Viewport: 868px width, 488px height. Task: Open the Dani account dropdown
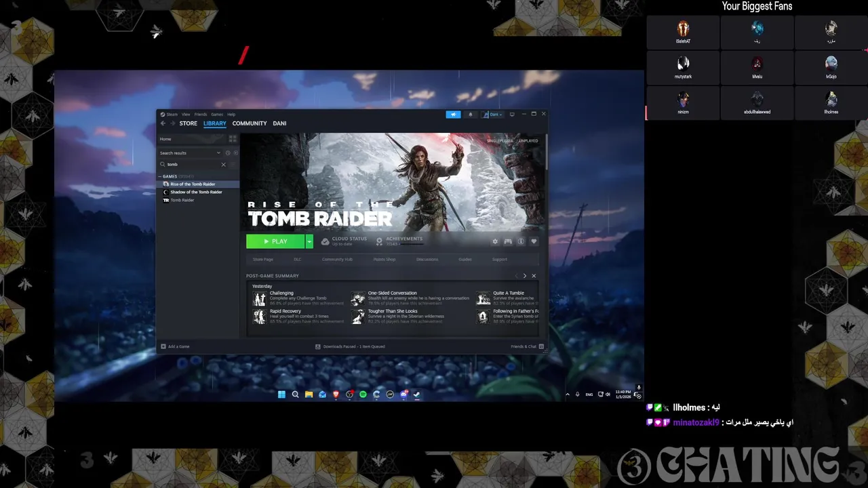[x=493, y=115]
